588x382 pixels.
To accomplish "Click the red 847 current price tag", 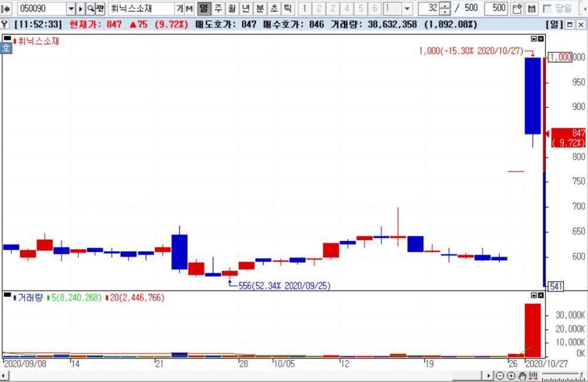I will 568,138.
